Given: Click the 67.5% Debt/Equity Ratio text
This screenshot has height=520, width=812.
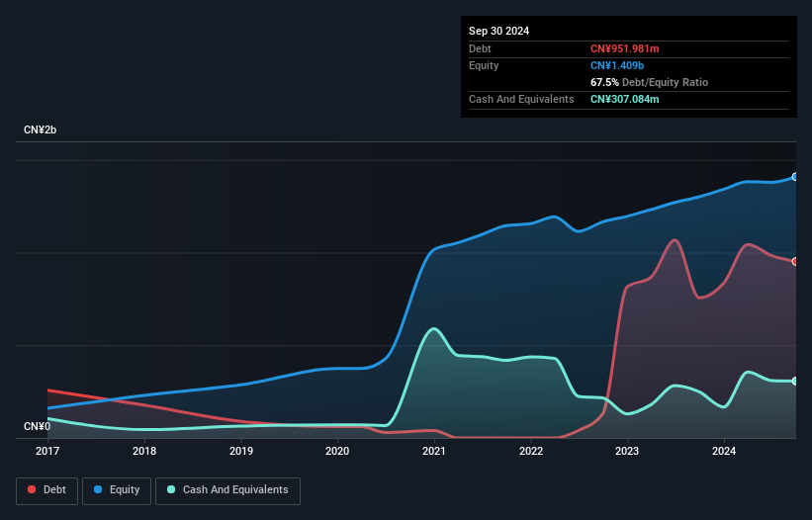Looking at the screenshot, I should (649, 82).
